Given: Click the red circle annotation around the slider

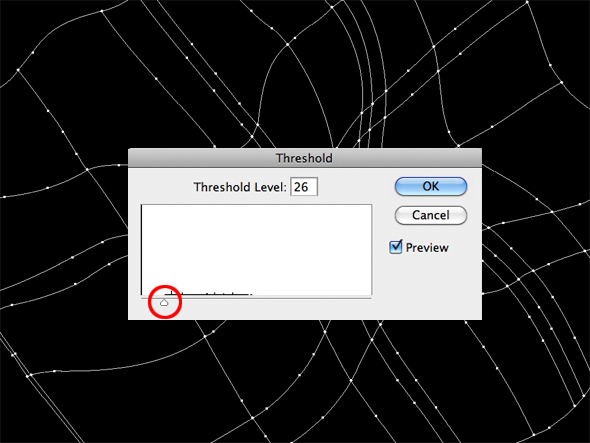Looking at the screenshot, I should pos(165,302).
